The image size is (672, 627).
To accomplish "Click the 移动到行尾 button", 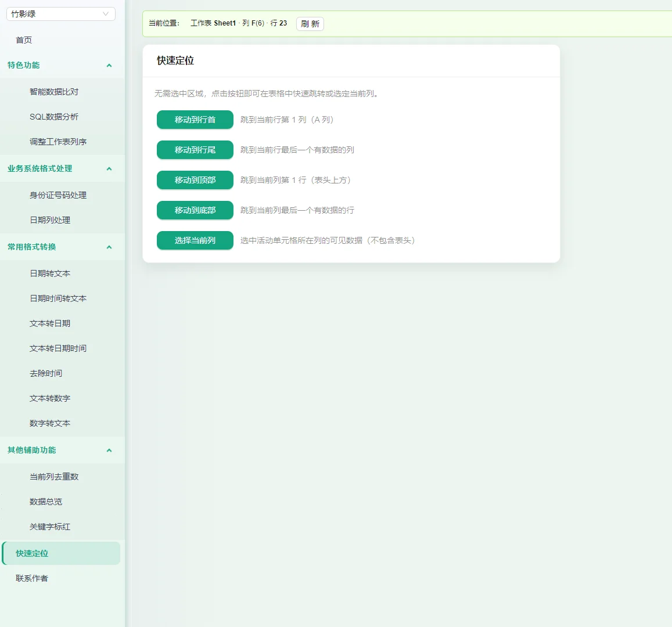I will [195, 150].
